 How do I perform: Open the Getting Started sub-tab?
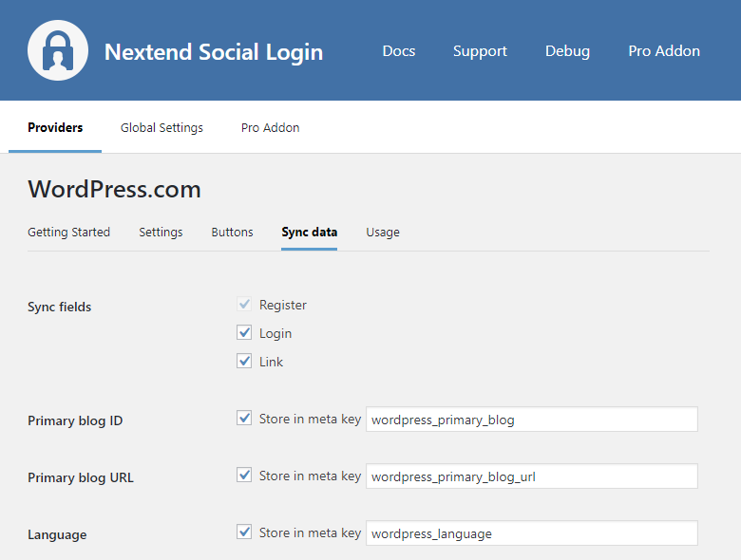68,233
